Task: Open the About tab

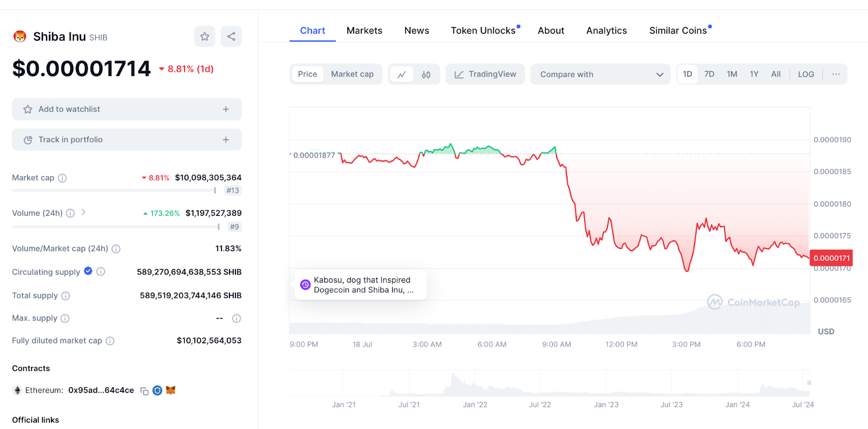Action: [x=551, y=31]
